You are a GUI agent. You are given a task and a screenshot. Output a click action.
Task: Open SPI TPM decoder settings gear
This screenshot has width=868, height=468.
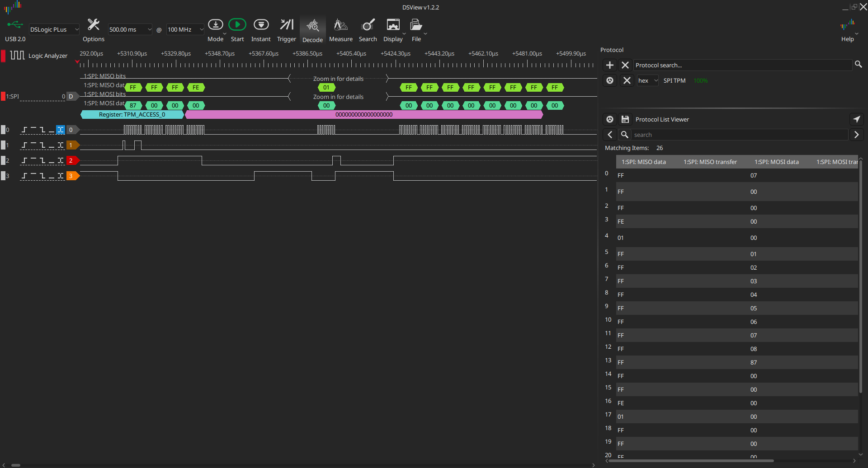coord(610,80)
